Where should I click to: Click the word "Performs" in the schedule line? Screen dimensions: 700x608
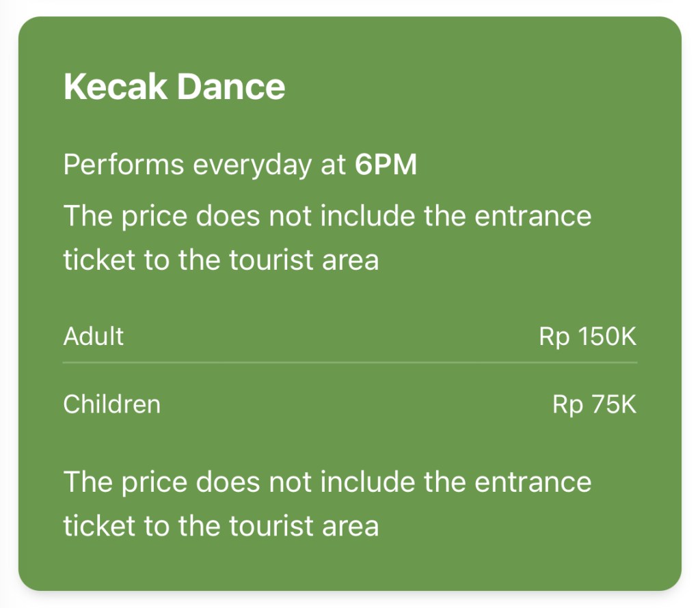pyautogui.click(x=124, y=165)
